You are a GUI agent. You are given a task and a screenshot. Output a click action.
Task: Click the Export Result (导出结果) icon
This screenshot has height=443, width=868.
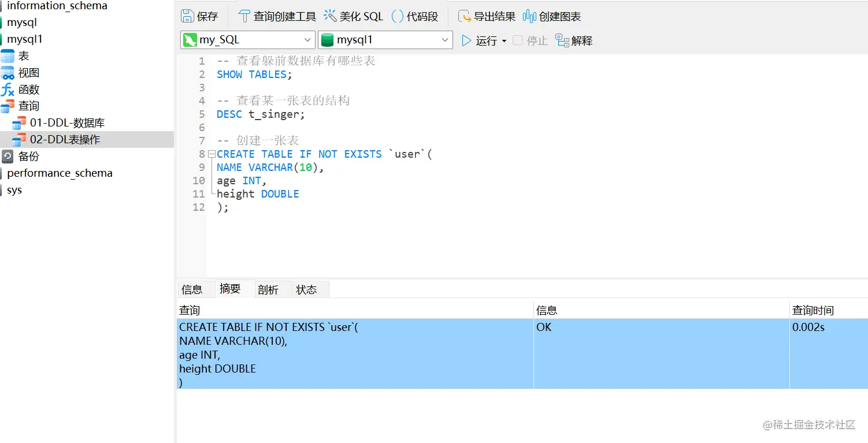point(464,16)
